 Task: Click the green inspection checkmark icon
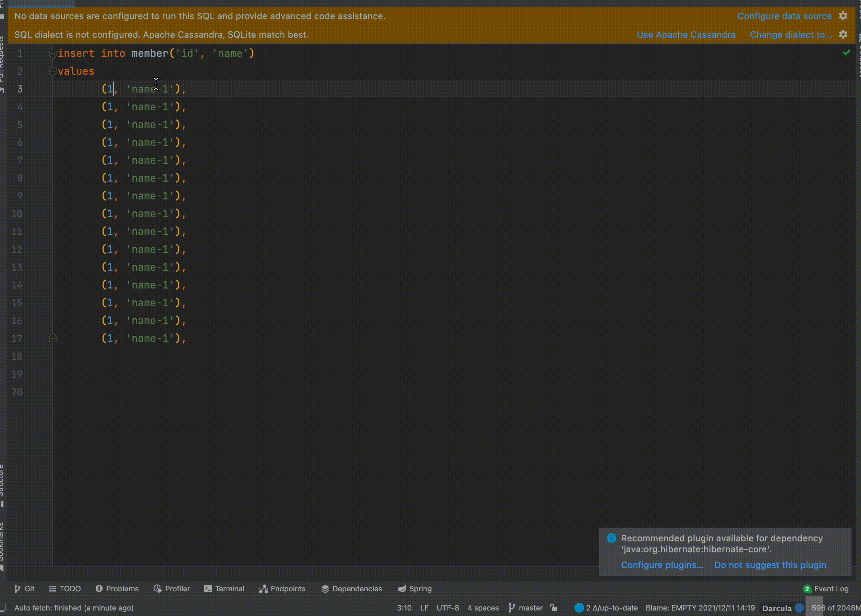pyautogui.click(x=846, y=53)
